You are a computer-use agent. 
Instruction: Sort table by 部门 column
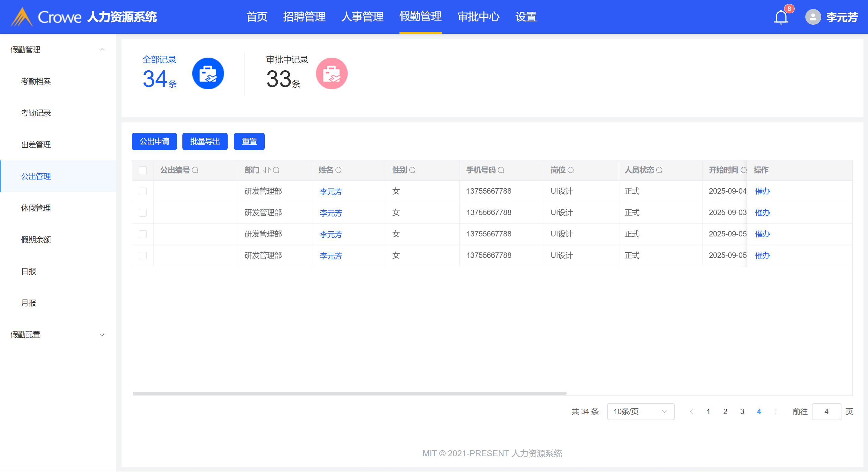[267, 170]
